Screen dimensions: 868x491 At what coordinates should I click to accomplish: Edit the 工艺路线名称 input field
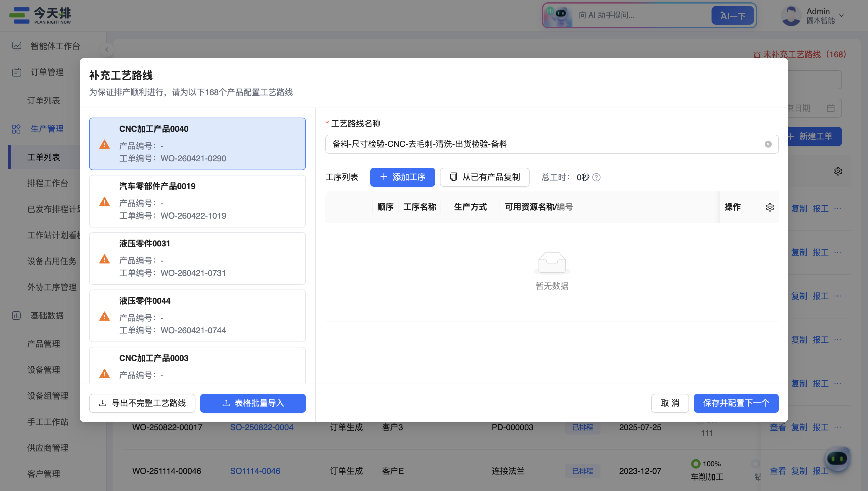[552, 144]
